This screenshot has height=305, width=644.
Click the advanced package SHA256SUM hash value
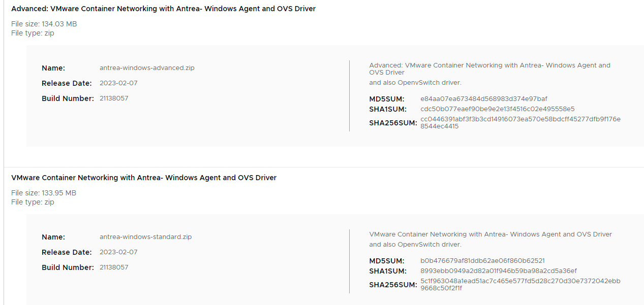(x=520, y=122)
